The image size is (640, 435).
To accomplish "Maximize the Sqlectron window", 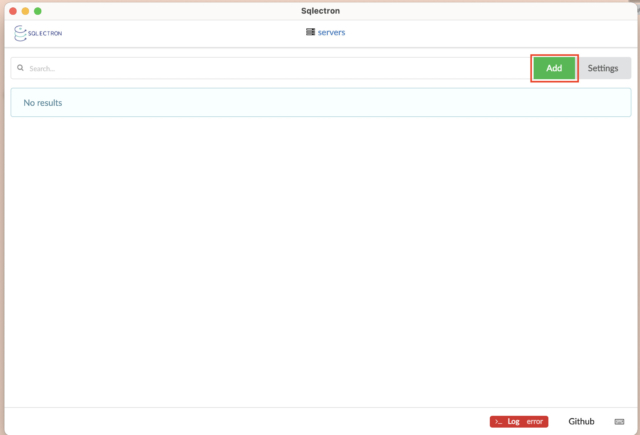I will [38, 11].
